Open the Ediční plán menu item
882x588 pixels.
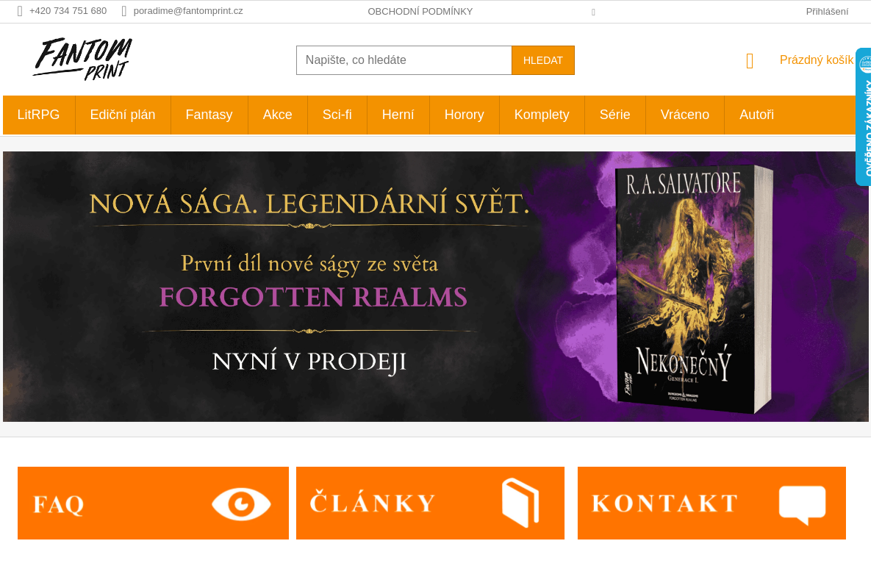pos(123,115)
